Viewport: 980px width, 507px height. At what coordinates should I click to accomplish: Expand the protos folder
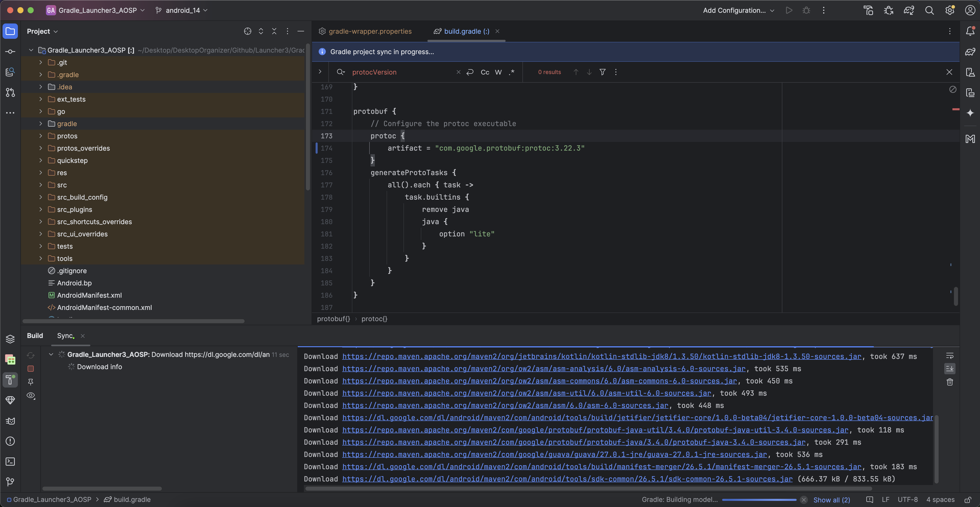(x=41, y=136)
